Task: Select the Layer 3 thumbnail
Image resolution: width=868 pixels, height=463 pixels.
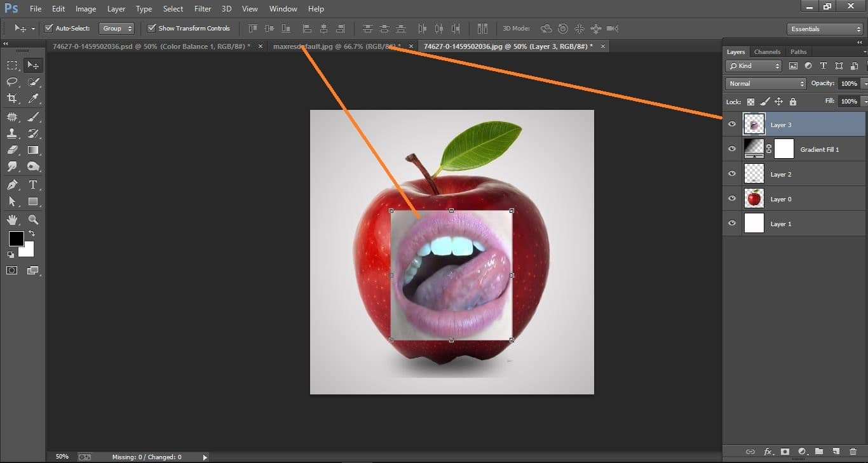Action: [x=754, y=123]
